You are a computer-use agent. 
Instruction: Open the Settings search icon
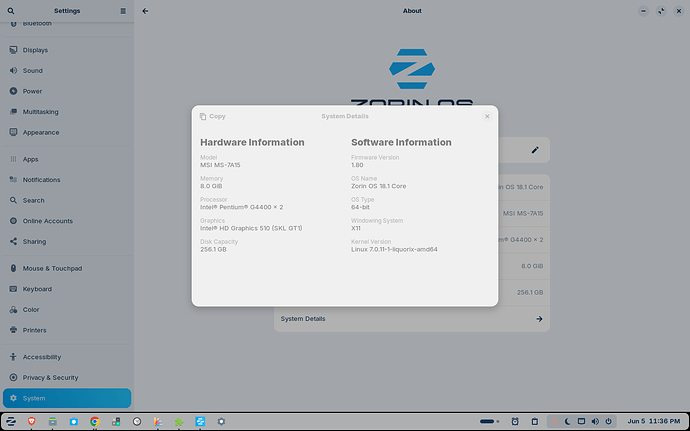(11, 11)
